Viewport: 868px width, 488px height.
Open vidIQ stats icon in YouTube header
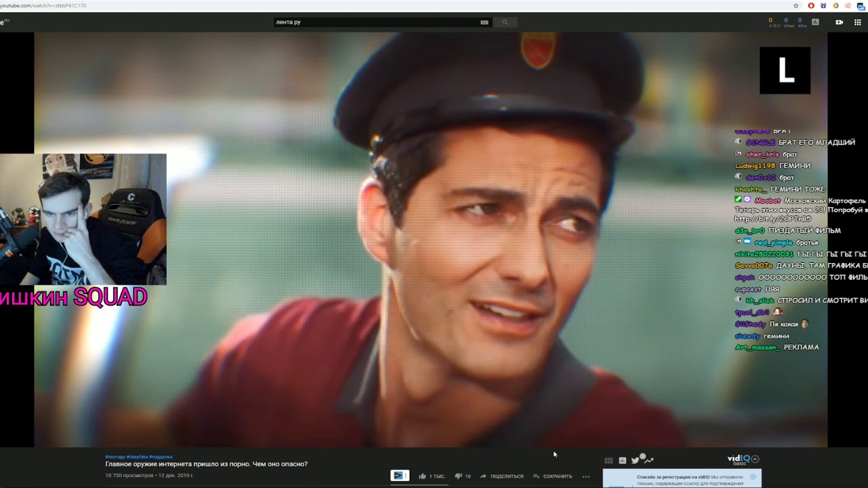tap(815, 22)
